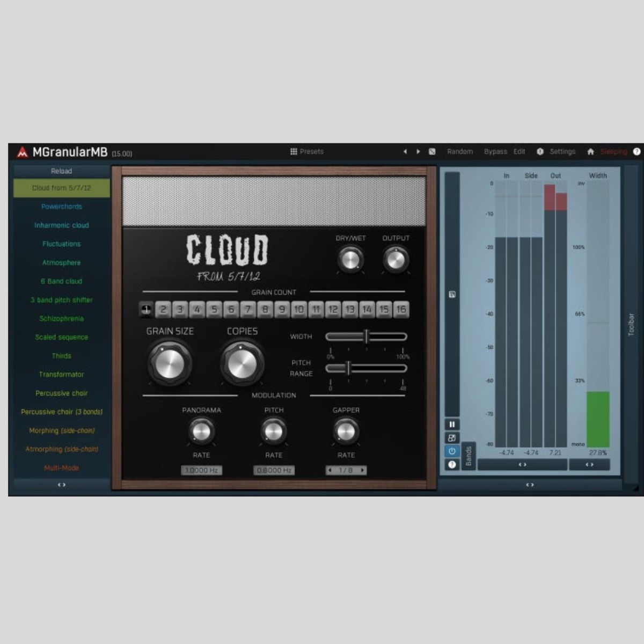Turn the Dry/Wet knob
Image resolution: width=644 pixels, height=644 pixels.
click(350, 260)
